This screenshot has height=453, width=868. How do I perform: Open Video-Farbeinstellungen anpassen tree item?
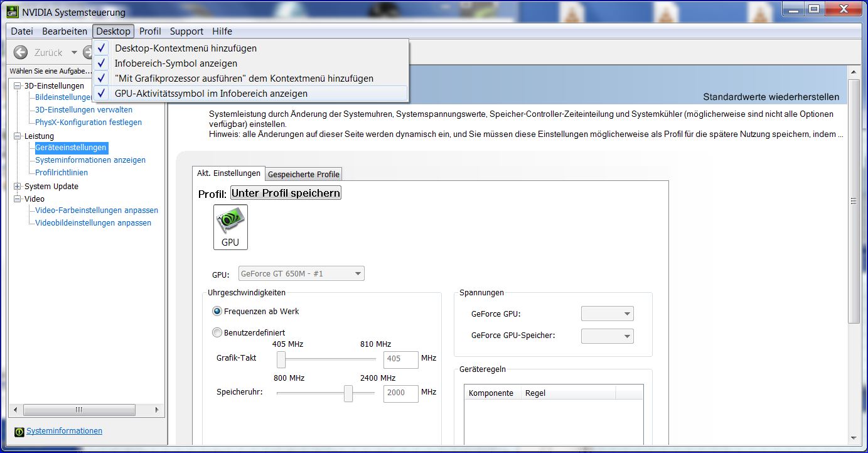pos(97,210)
